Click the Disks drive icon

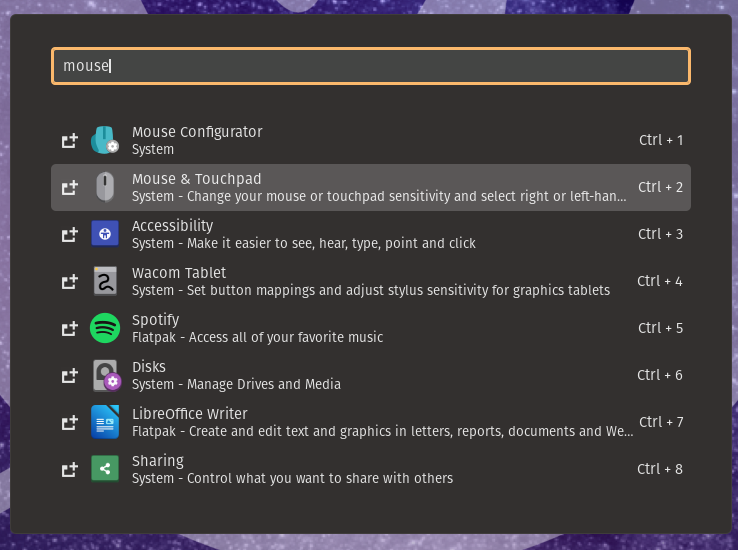point(105,375)
